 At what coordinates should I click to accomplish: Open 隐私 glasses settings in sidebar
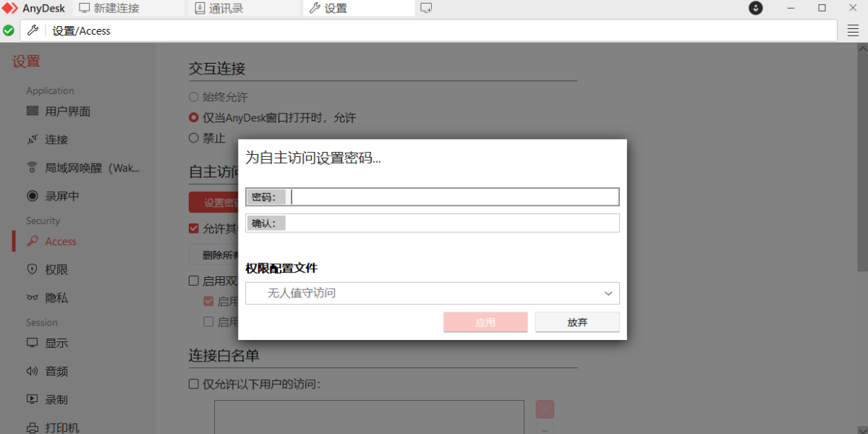click(x=56, y=298)
